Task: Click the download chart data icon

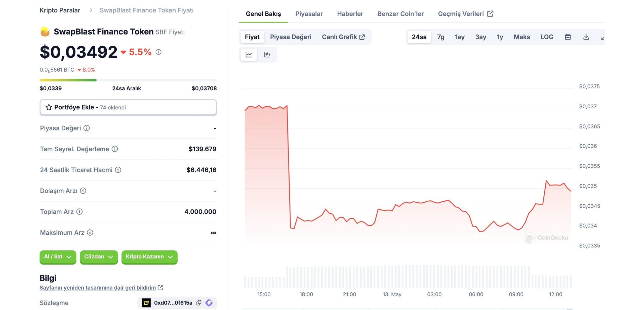Action: click(x=586, y=37)
